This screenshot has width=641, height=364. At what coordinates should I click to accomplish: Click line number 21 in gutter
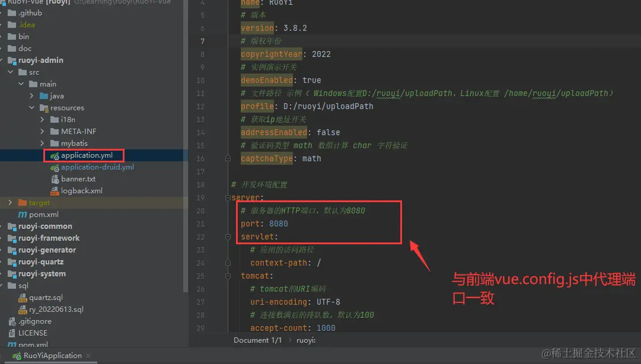[200, 224]
